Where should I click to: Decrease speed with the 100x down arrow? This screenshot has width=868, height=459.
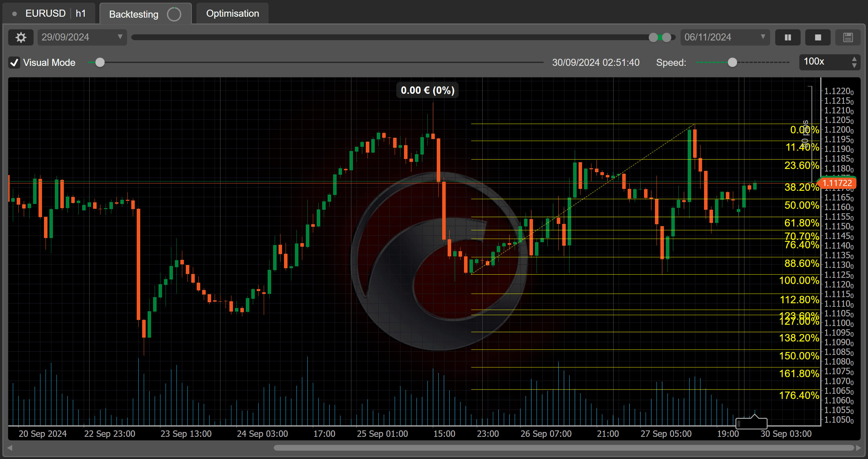tap(854, 66)
